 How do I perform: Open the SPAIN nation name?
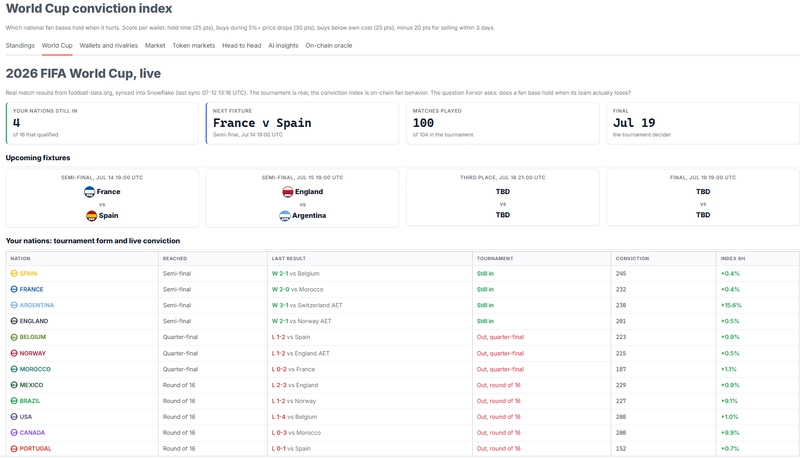click(28, 273)
